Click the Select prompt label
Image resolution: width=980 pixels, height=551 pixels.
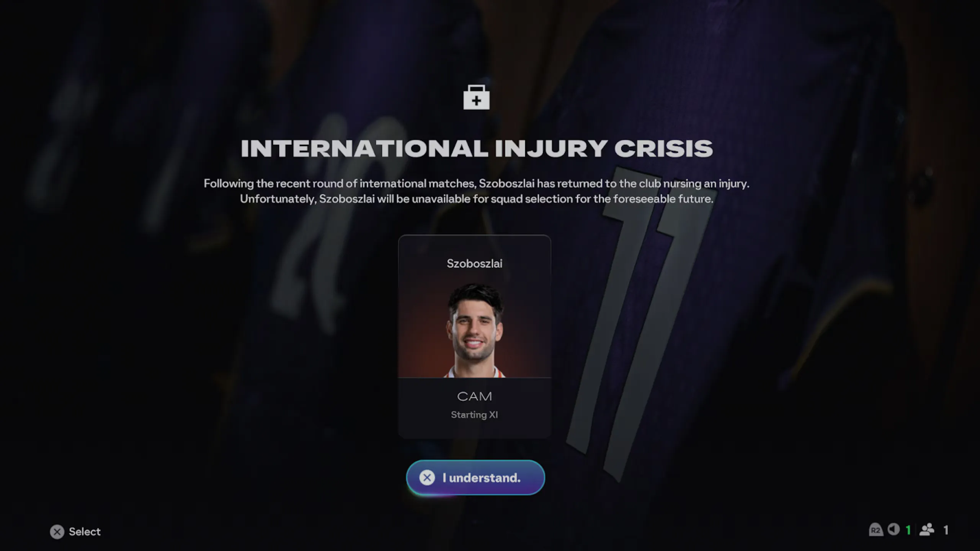tap(85, 532)
